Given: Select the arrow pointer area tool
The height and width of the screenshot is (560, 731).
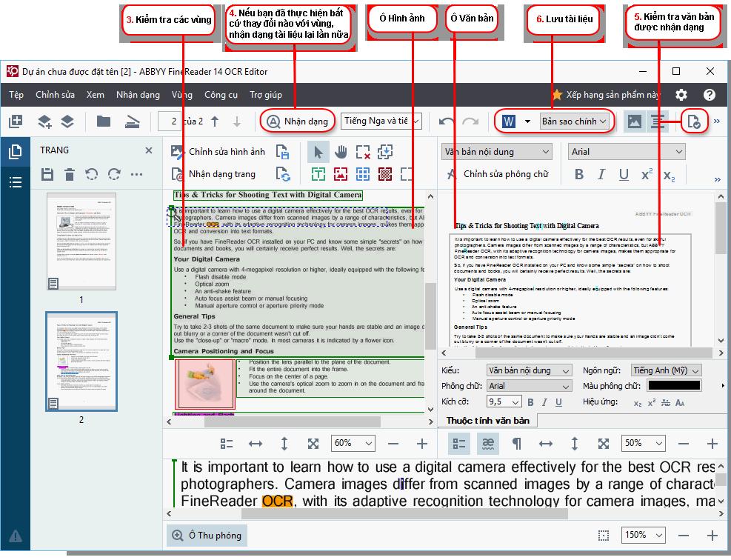Looking at the screenshot, I should (x=318, y=152).
